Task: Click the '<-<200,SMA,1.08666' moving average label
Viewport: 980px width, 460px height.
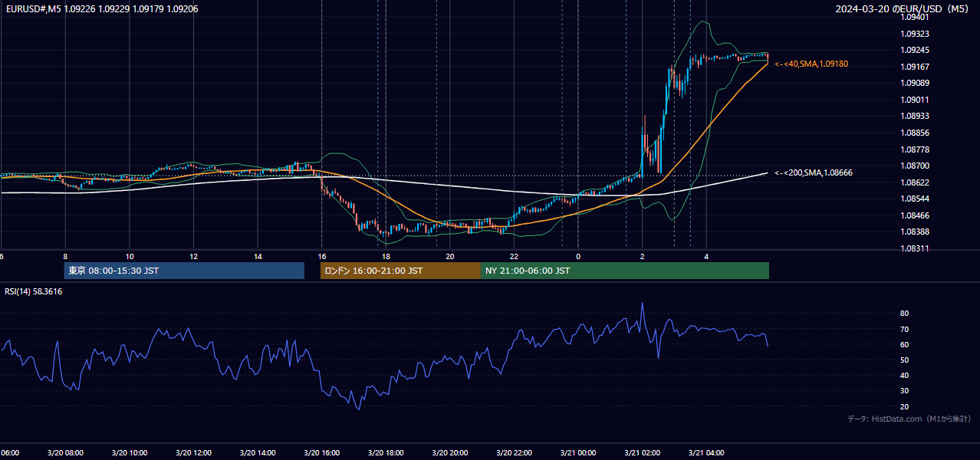Action: click(814, 172)
